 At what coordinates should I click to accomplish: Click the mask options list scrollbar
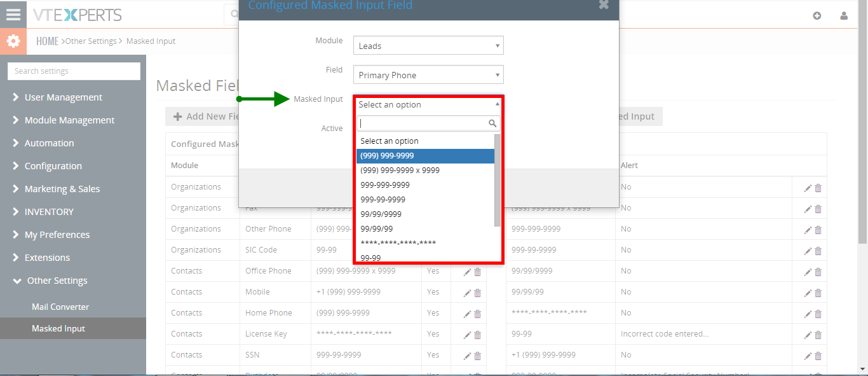pyautogui.click(x=498, y=180)
